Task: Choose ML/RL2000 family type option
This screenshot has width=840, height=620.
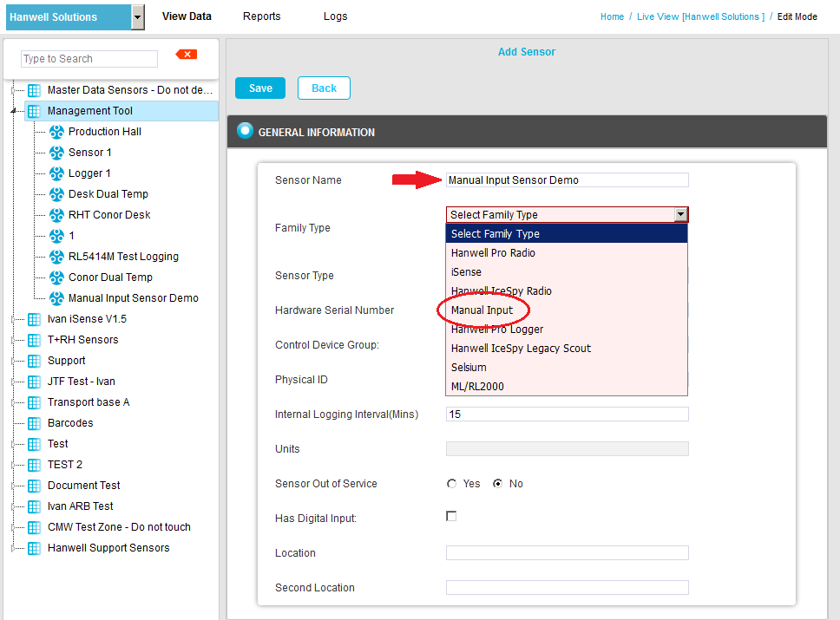Action: click(x=567, y=387)
